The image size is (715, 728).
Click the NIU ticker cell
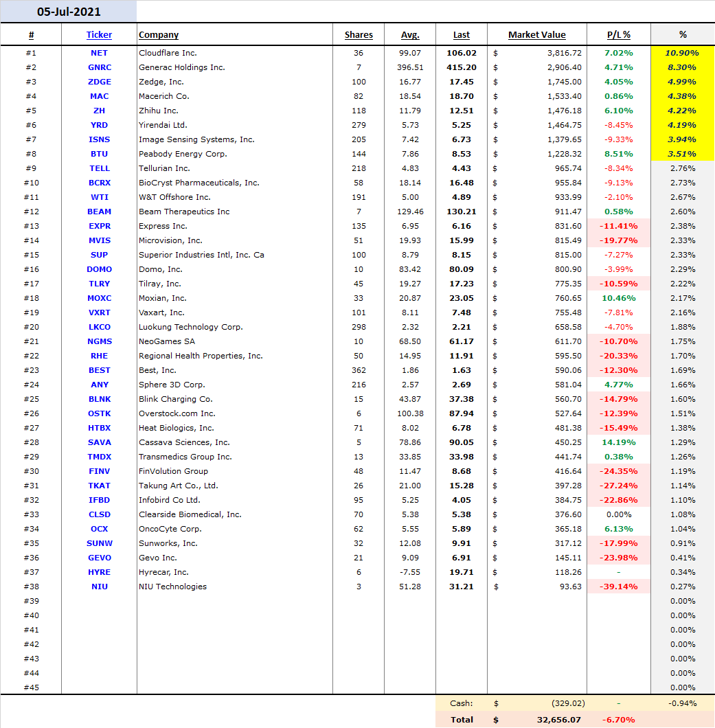99,587
